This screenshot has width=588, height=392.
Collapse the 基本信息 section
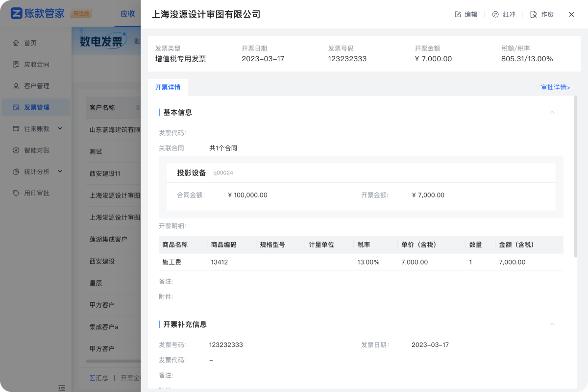[x=552, y=112]
